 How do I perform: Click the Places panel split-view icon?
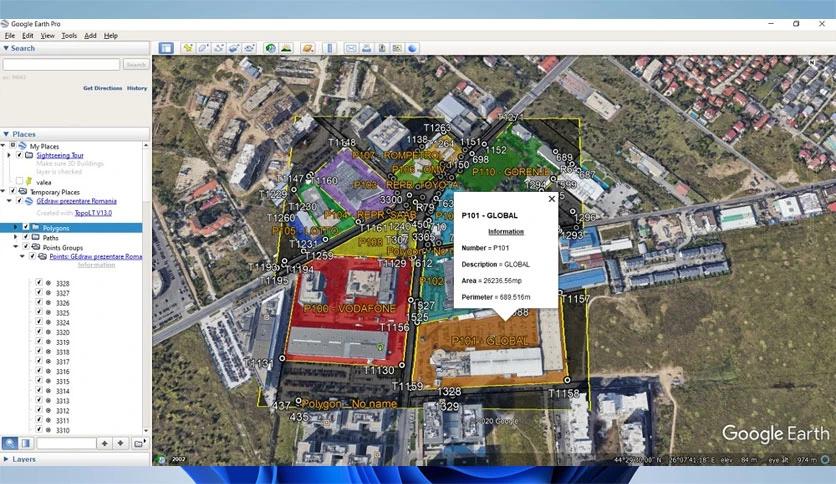tap(26, 443)
